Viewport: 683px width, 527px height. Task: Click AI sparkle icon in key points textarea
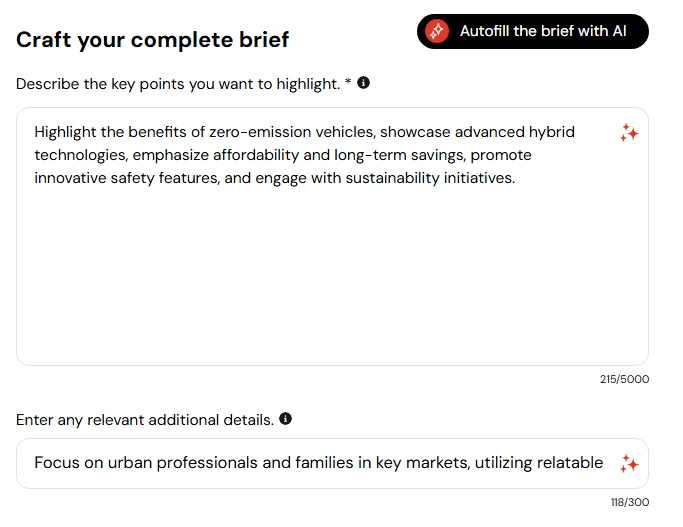tap(629, 133)
